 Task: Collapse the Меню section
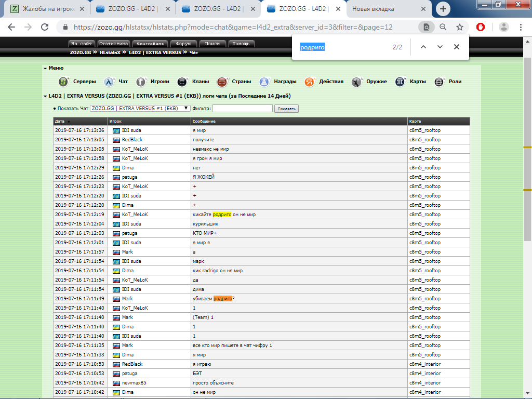click(45, 68)
